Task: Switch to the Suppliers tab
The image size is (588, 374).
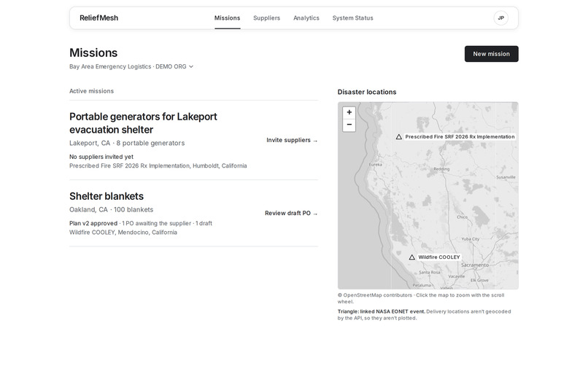Action: [x=266, y=18]
